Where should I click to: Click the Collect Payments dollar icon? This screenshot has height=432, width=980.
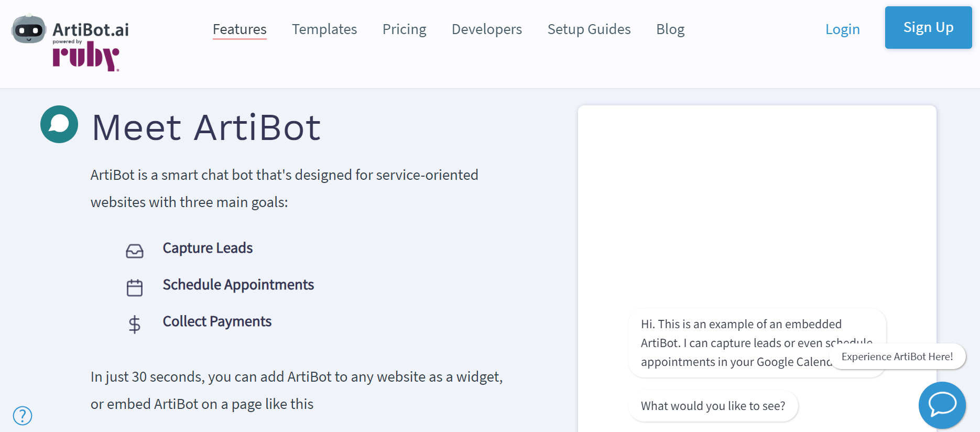pyautogui.click(x=135, y=325)
